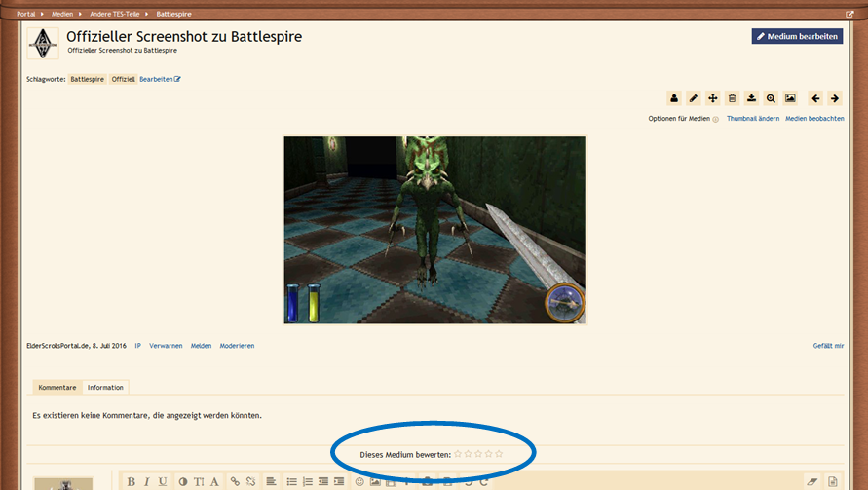Click the Bearbeiten tags link
The width and height of the screenshot is (868, 490).
click(160, 79)
